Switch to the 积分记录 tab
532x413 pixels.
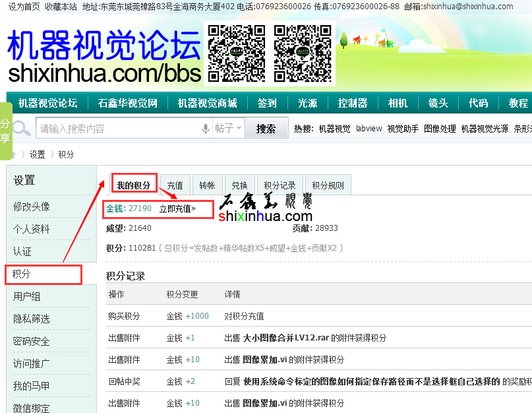pyautogui.click(x=280, y=186)
